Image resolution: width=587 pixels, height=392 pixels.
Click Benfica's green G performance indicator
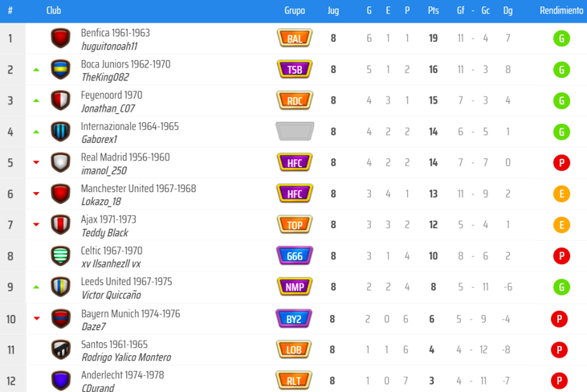click(561, 39)
